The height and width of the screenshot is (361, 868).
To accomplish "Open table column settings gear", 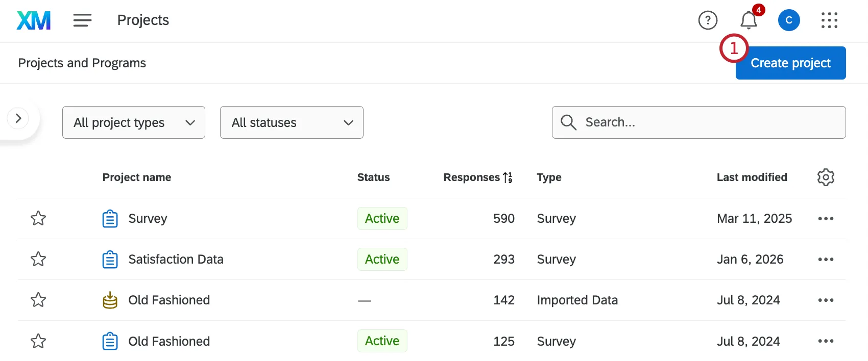I will pyautogui.click(x=826, y=177).
